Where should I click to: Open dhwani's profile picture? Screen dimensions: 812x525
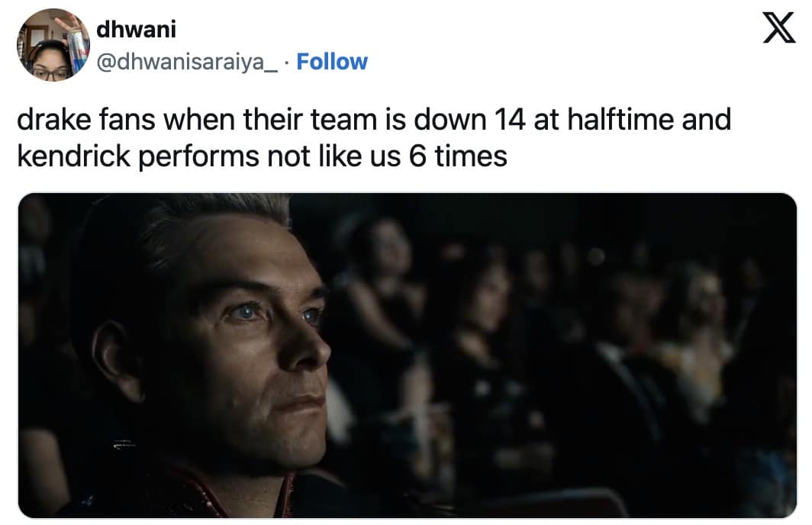point(53,45)
